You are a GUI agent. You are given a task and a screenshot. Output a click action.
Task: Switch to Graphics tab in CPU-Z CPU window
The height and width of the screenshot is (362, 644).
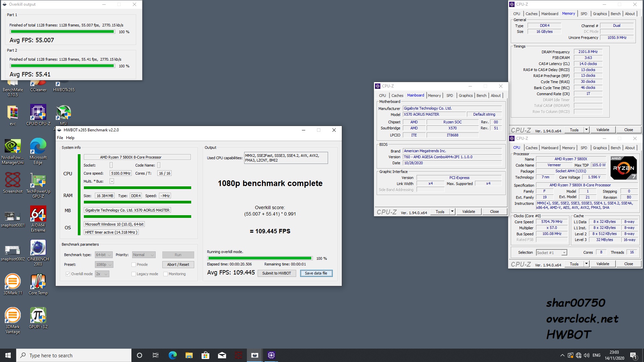coord(600,148)
